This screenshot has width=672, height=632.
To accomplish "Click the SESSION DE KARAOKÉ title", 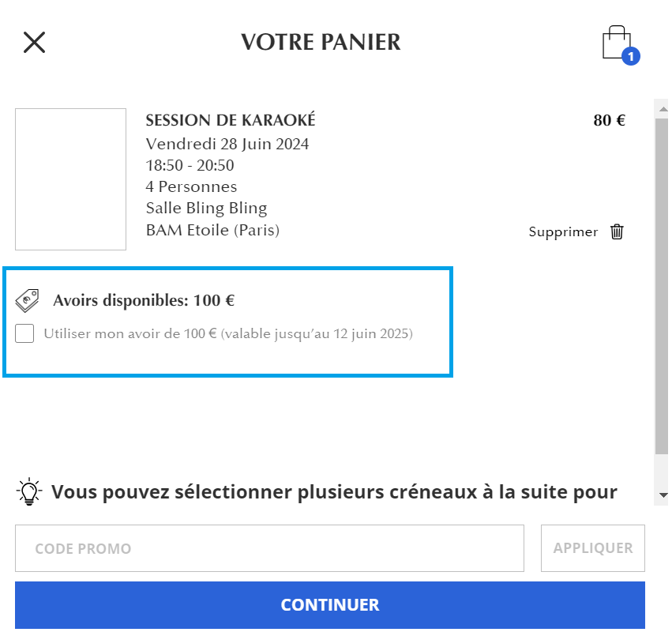I will [x=231, y=120].
